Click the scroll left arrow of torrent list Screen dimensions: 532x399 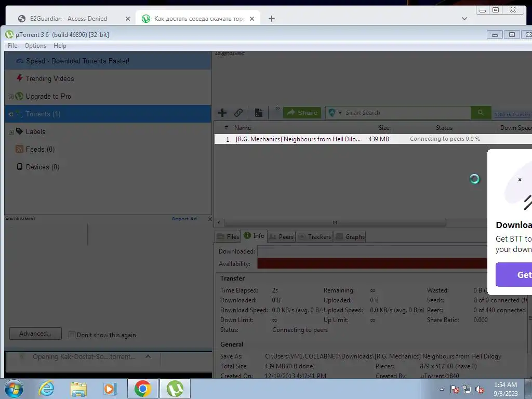pyautogui.click(x=219, y=222)
